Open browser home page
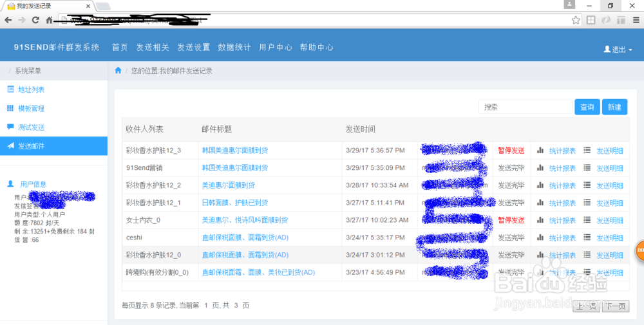This screenshot has width=644, height=325. 50,20
